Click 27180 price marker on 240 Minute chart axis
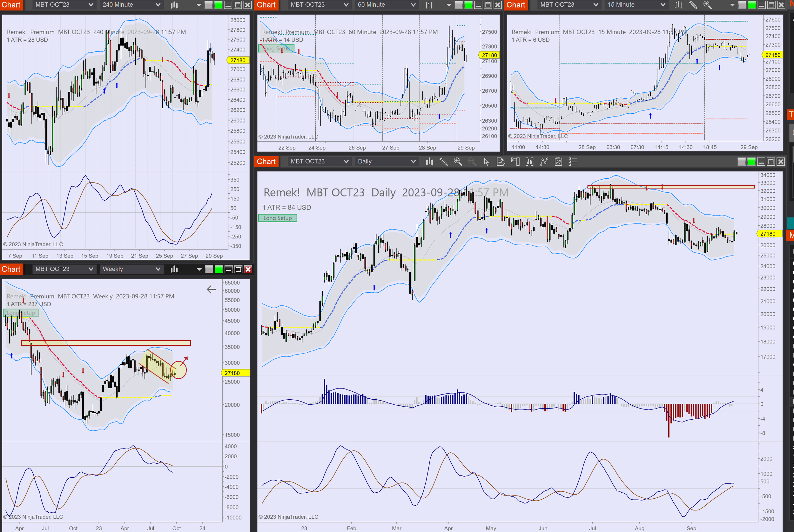Screen dimensions: 794x532 click(x=238, y=60)
